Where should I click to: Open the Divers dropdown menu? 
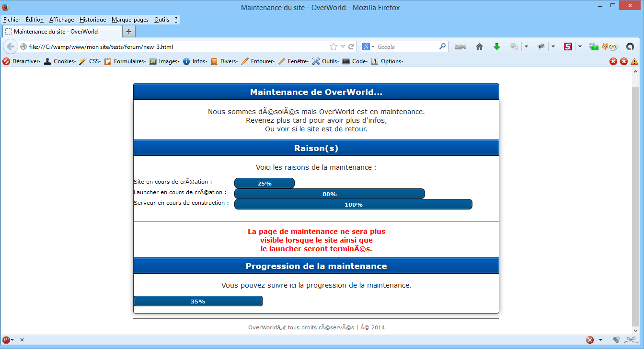(x=224, y=61)
